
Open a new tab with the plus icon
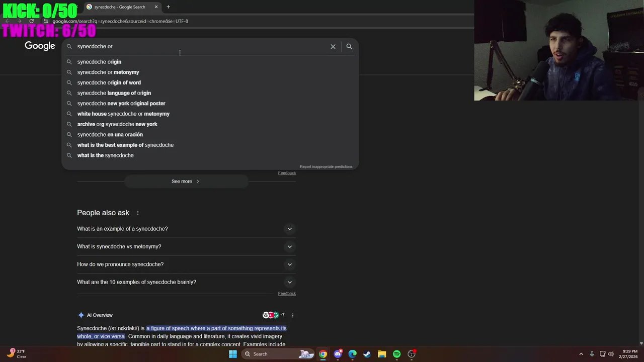168,7
